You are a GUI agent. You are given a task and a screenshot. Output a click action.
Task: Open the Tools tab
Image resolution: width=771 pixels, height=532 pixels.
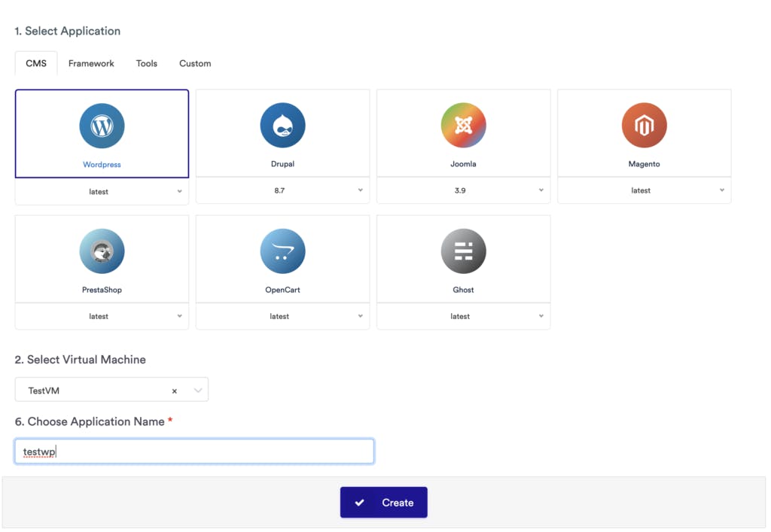click(147, 63)
